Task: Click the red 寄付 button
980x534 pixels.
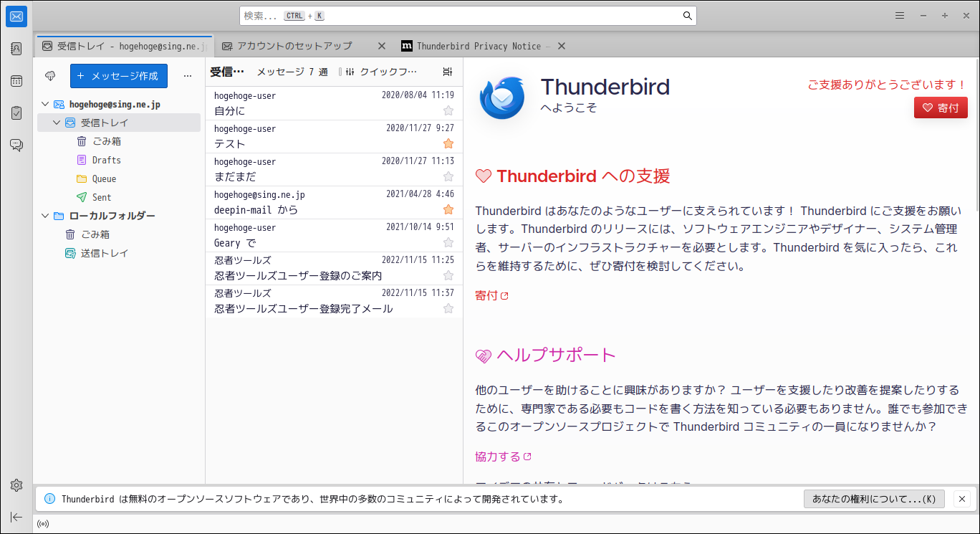Action: tap(941, 108)
